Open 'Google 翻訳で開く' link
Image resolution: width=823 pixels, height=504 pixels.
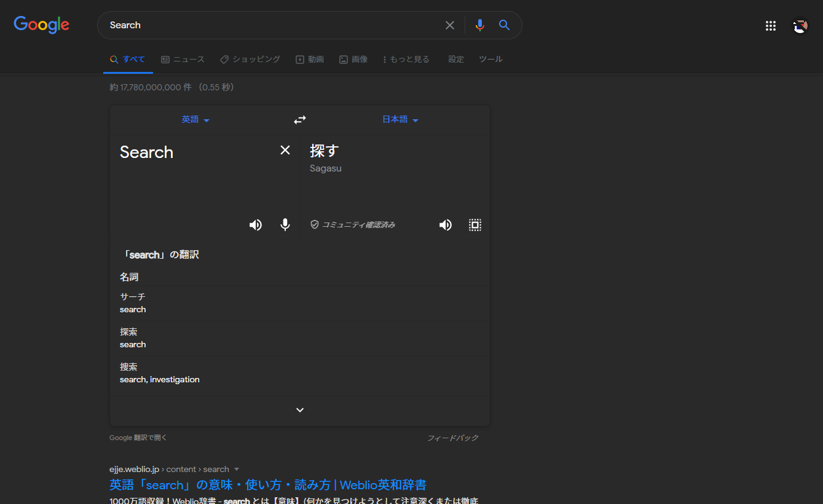(138, 437)
